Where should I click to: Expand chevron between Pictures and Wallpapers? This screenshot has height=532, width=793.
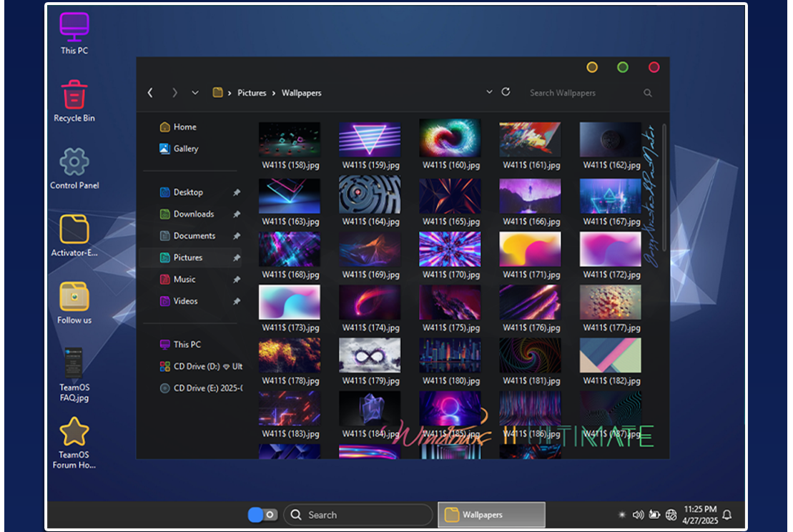273,93
